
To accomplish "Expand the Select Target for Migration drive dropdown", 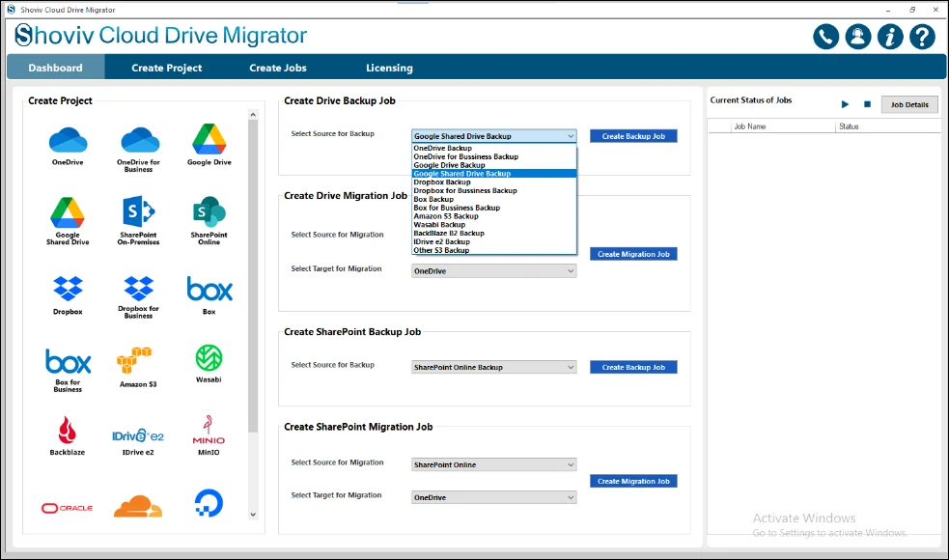I will pyautogui.click(x=494, y=270).
